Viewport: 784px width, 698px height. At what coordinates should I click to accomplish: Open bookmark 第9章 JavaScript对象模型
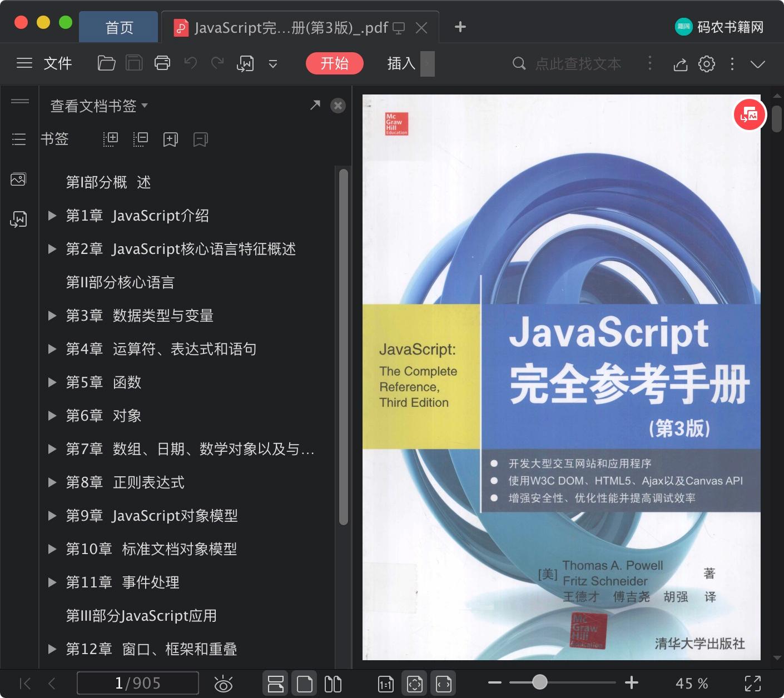pyautogui.click(x=152, y=516)
